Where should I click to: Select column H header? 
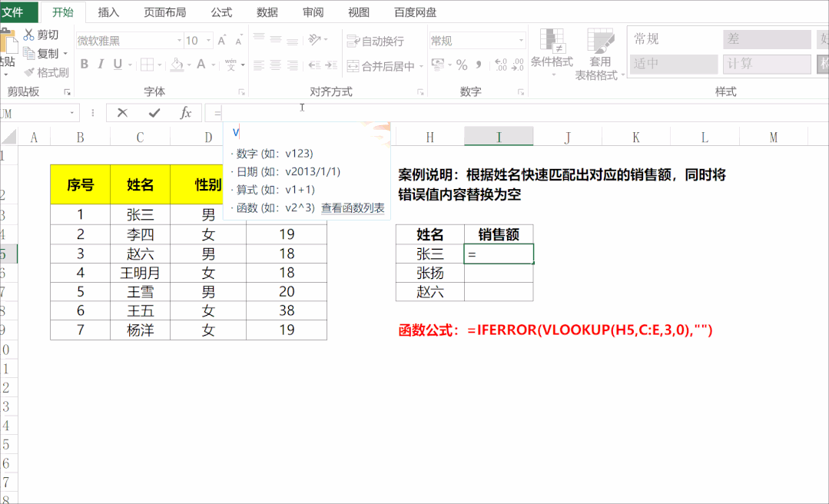coord(429,138)
